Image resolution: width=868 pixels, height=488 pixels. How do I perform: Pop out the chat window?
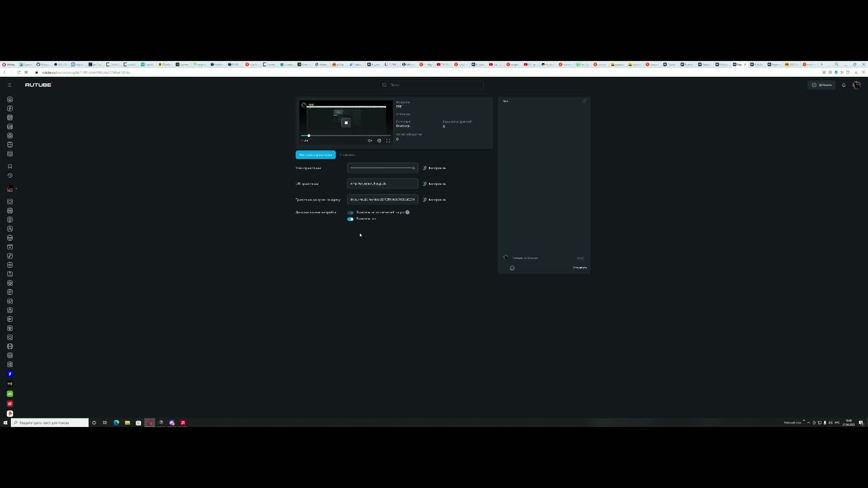pyautogui.click(x=584, y=101)
